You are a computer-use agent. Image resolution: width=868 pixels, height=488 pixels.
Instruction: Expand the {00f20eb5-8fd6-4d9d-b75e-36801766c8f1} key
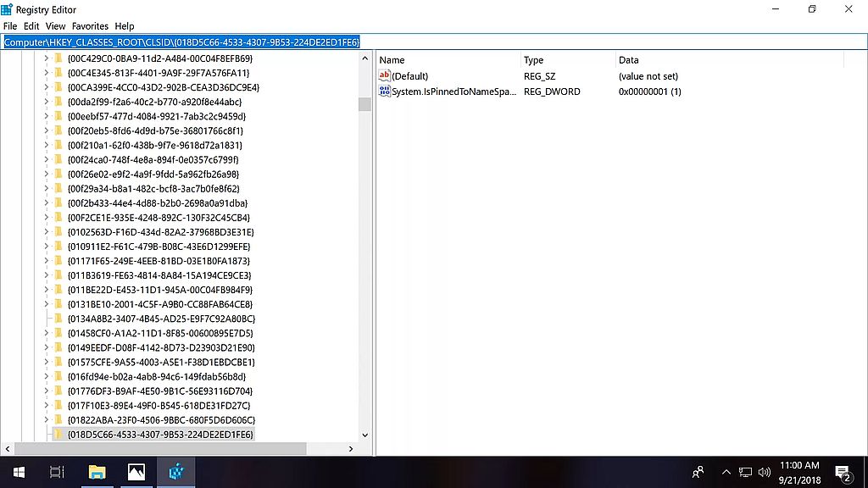(47, 130)
